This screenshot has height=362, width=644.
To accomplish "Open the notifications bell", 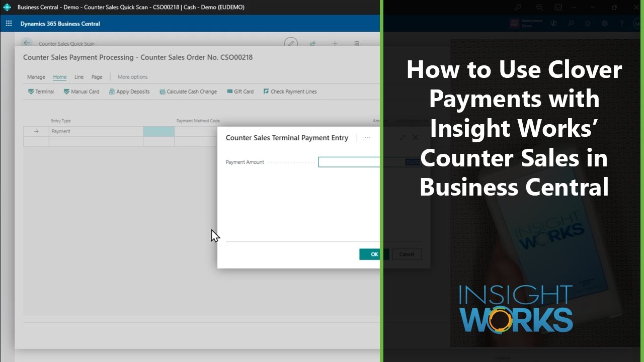I will [588, 24].
